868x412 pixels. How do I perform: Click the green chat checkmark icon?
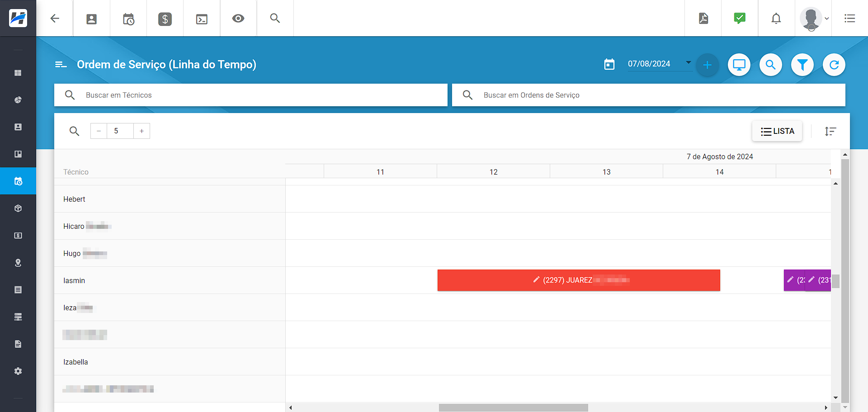pyautogui.click(x=740, y=19)
